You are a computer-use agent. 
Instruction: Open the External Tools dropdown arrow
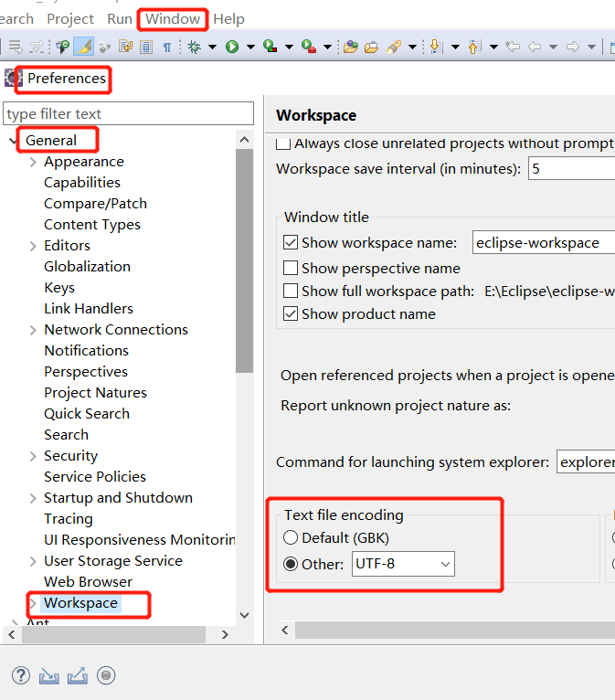coord(327,47)
